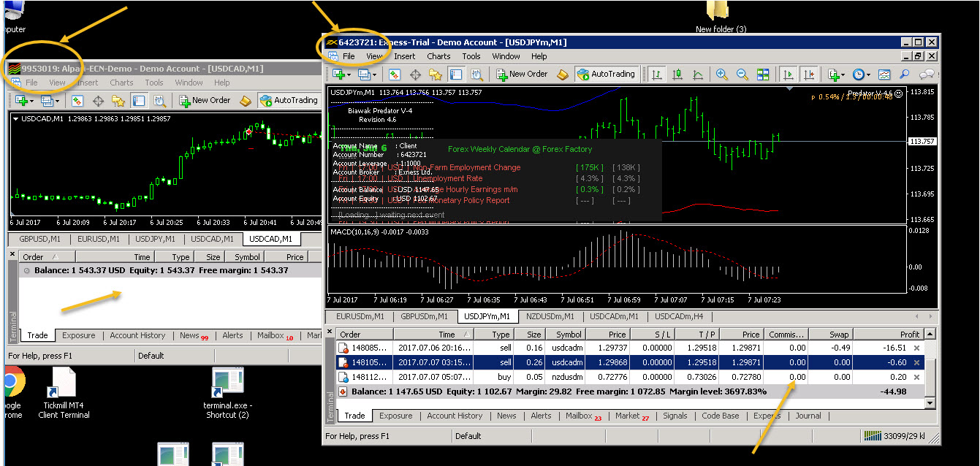This screenshot has width=980, height=466.
Task: Click New Order button in Exness window
Action: click(522, 74)
